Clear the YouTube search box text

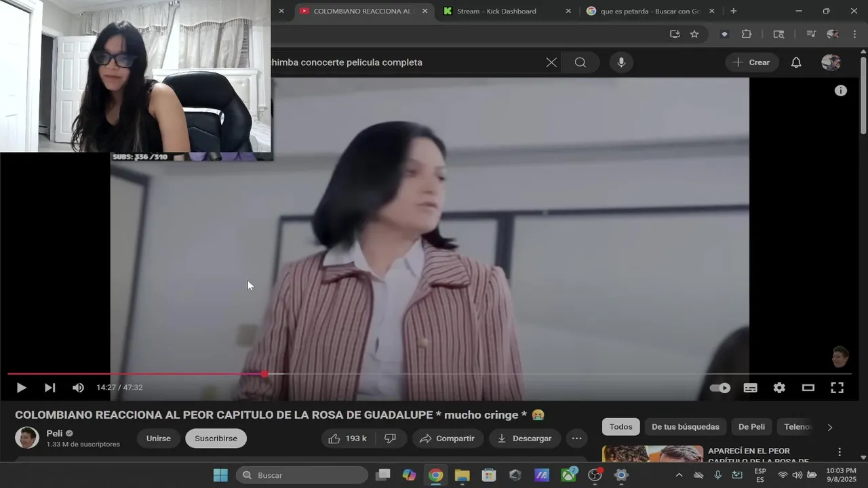[x=551, y=62]
